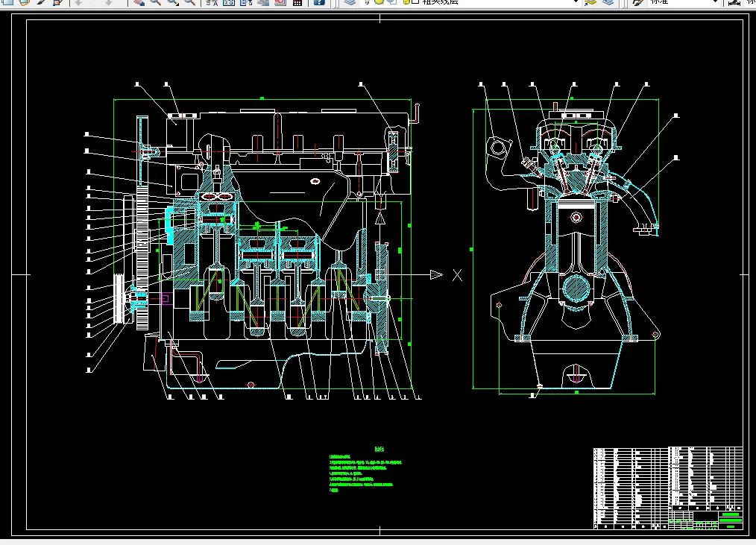Viewport: 756px width, 545px height.
Task: Launch the QuickCalc calculator icon
Action: coord(297,2)
